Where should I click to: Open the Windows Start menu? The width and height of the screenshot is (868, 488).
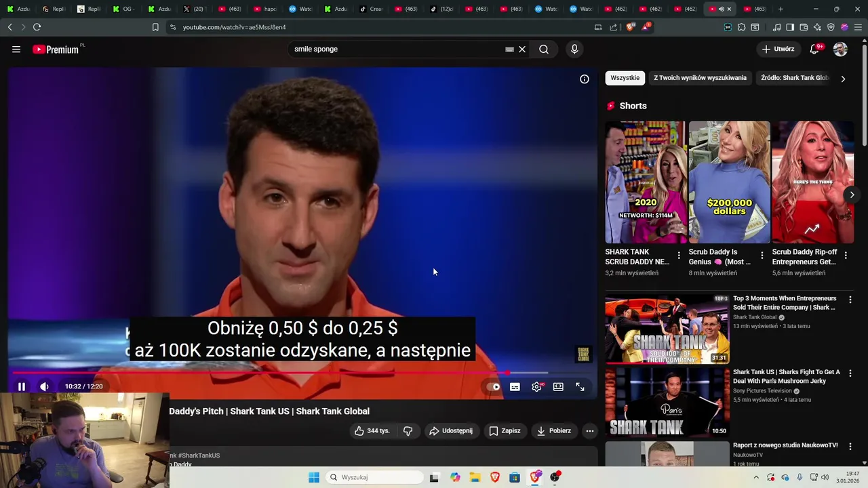313,477
